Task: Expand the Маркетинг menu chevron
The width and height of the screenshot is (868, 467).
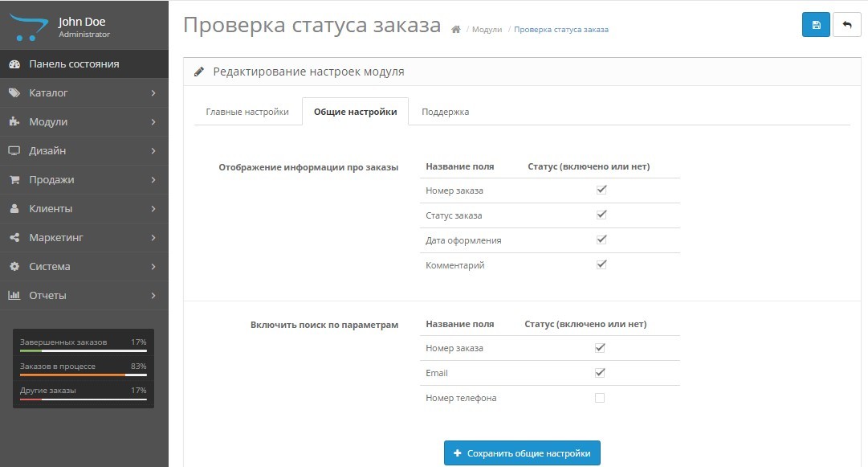Action: tap(153, 238)
